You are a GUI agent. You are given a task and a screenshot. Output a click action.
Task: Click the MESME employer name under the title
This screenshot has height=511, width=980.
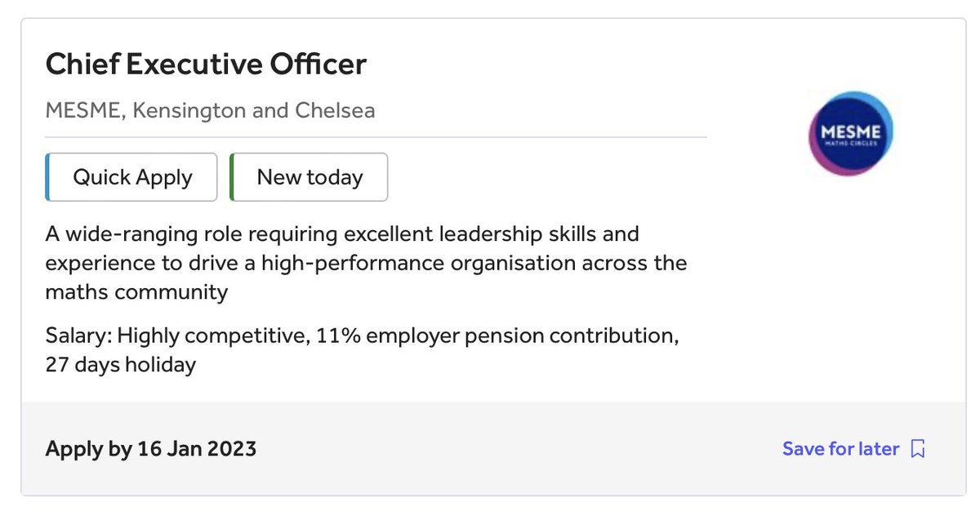(83, 110)
